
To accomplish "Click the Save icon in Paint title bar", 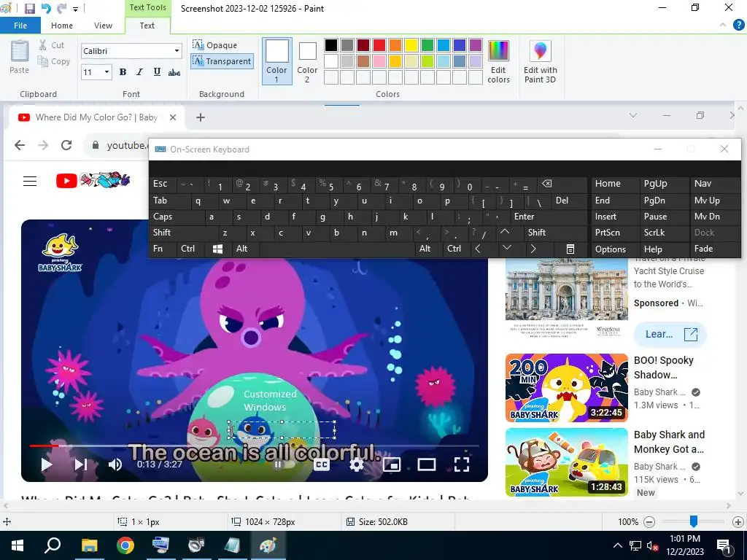I will click(29, 8).
